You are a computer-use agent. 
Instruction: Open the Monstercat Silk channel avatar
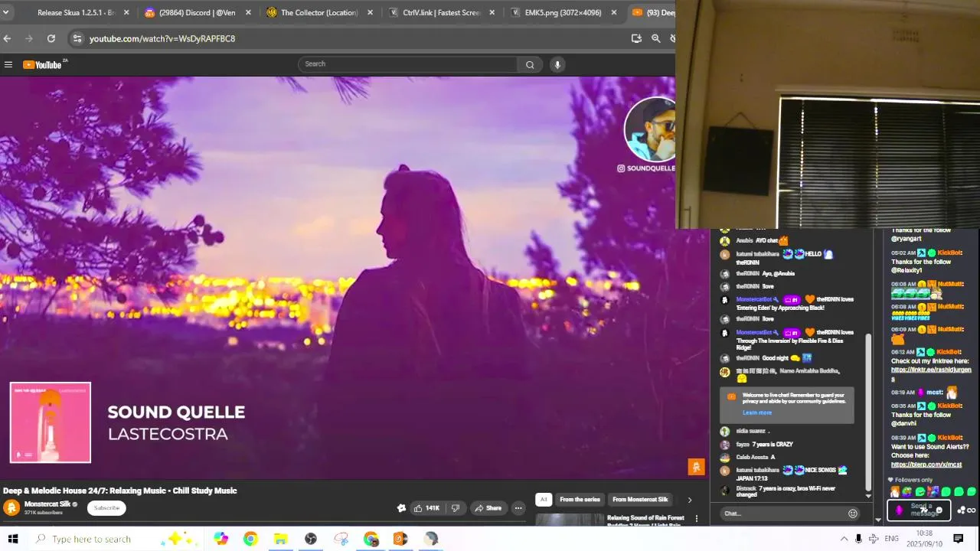(11, 507)
